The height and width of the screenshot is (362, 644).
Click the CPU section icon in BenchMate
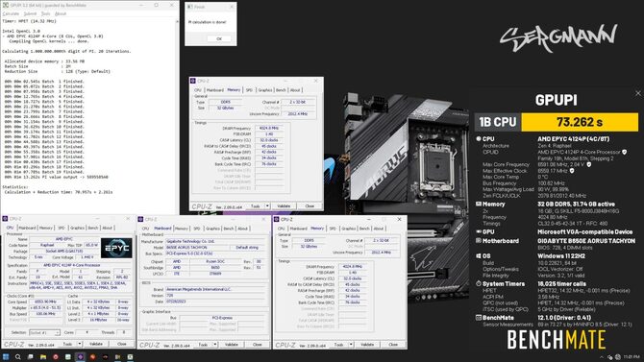pyautogui.click(x=479, y=139)
